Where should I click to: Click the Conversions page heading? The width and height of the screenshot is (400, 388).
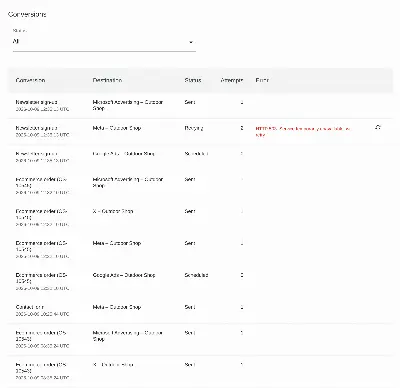27,15
